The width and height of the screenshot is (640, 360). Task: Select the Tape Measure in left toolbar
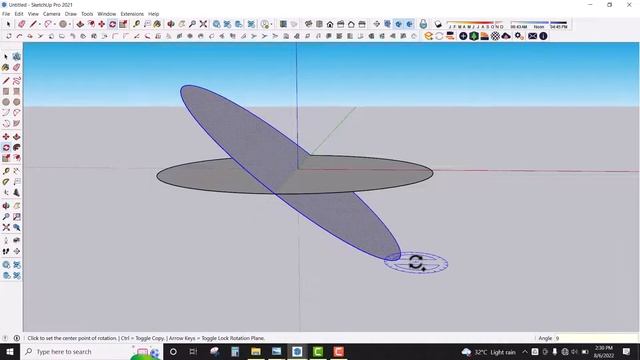pyautogui.click(x=6, y=171)
